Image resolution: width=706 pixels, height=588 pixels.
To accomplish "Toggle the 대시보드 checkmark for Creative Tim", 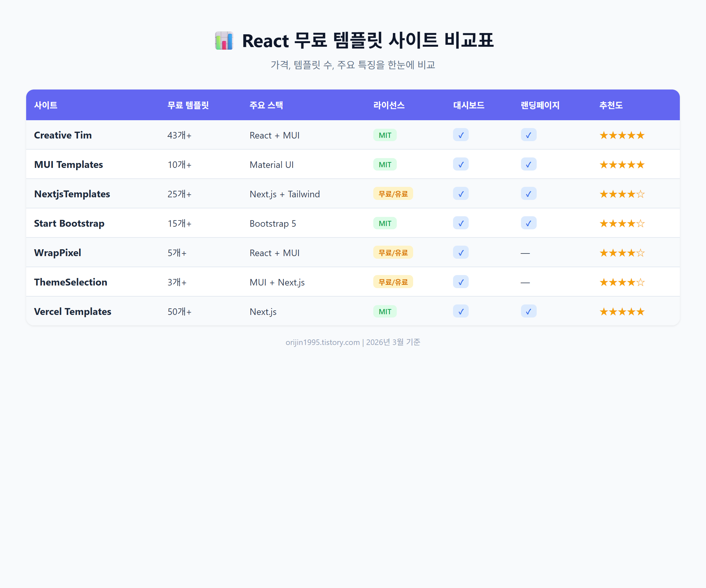I will (x=461, y=135).
